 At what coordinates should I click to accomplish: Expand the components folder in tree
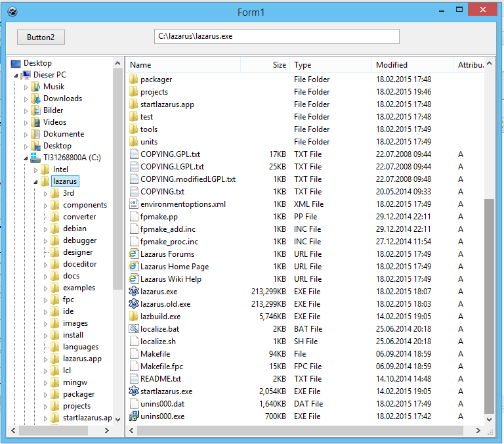(45, 205)
